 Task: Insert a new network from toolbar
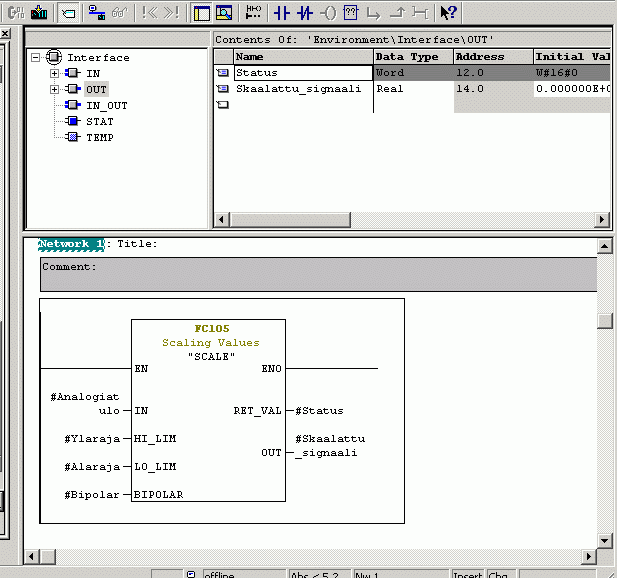(253, 13)
